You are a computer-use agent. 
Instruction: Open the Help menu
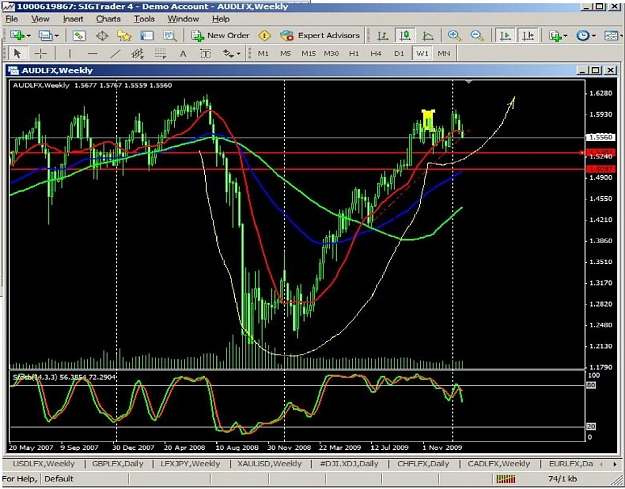click(220, 19)
